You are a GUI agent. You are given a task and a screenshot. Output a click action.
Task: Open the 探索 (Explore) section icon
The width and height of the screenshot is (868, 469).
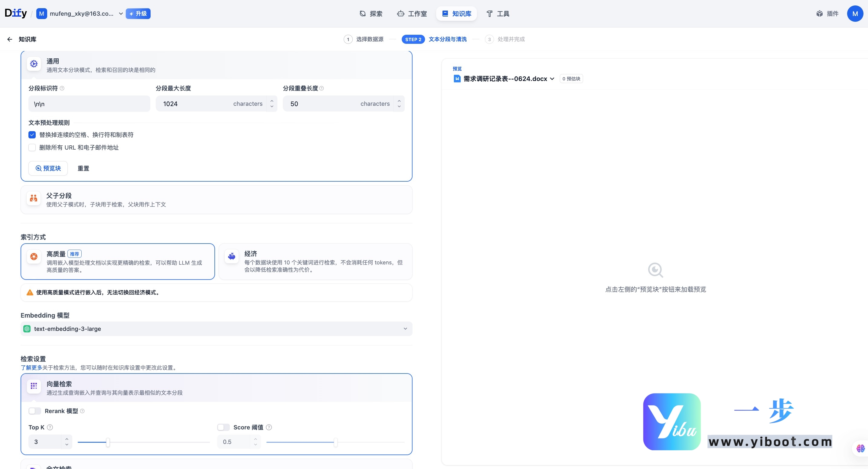(x=362, y=14)
